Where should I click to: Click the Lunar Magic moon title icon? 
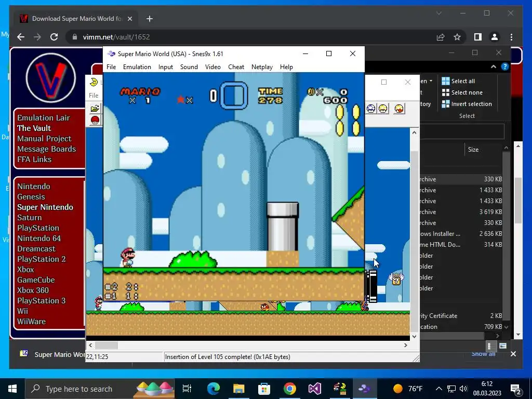94,82
